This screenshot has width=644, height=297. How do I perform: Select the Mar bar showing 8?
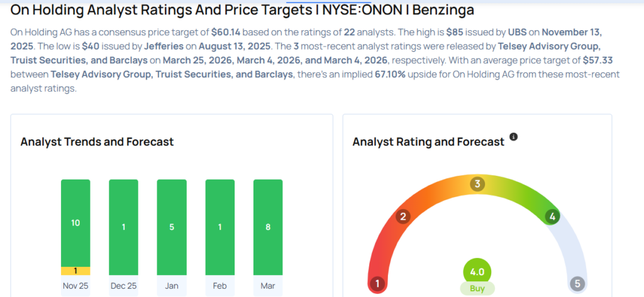coord(268,227)
